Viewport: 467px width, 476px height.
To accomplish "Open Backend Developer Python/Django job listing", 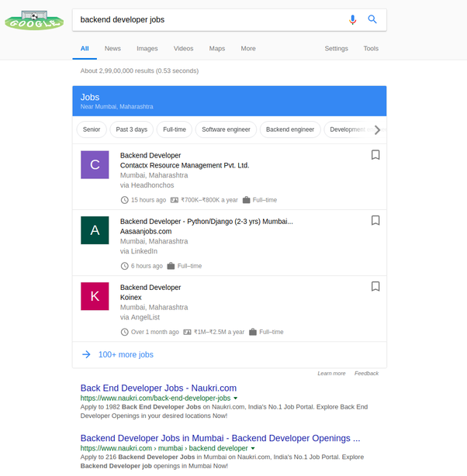I will coord(230,243).
